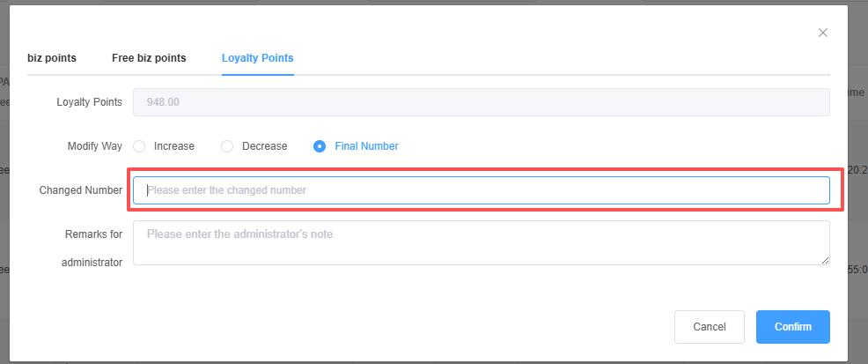Click into the administrator's note text area
The width and height of the screenshot is (868, 364).
[x=481, y=242]
